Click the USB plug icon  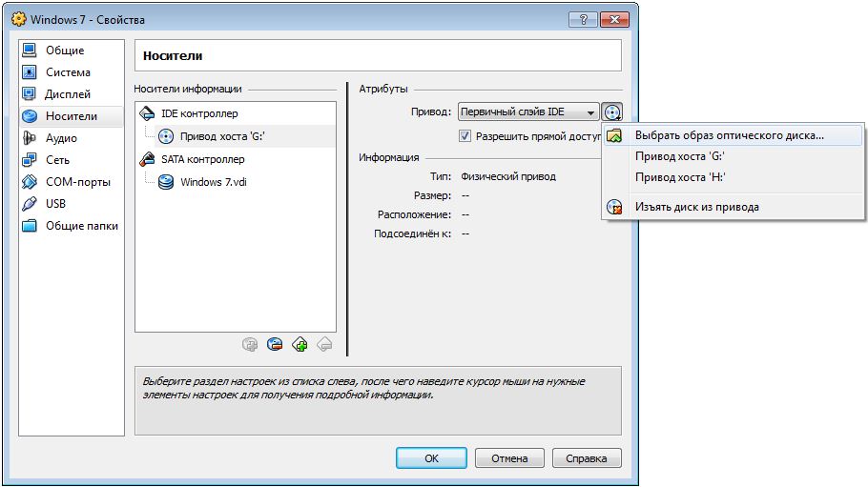(x=30, y=204)
